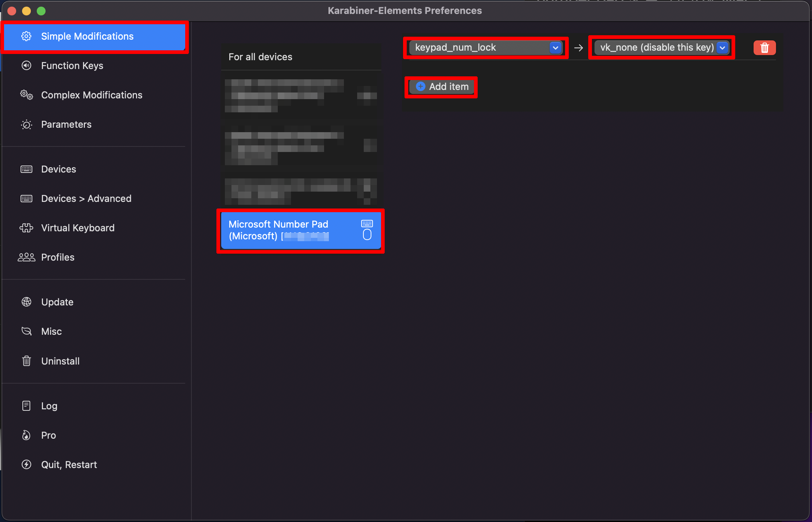Click the trash icon beside Uninstall
The image size is (812, 522).
pyautogui.click(x=26, y=361)
